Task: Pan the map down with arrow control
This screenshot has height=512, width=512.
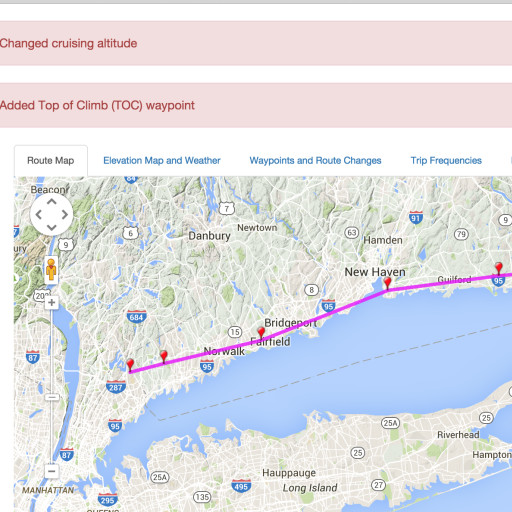Action: 51,228
